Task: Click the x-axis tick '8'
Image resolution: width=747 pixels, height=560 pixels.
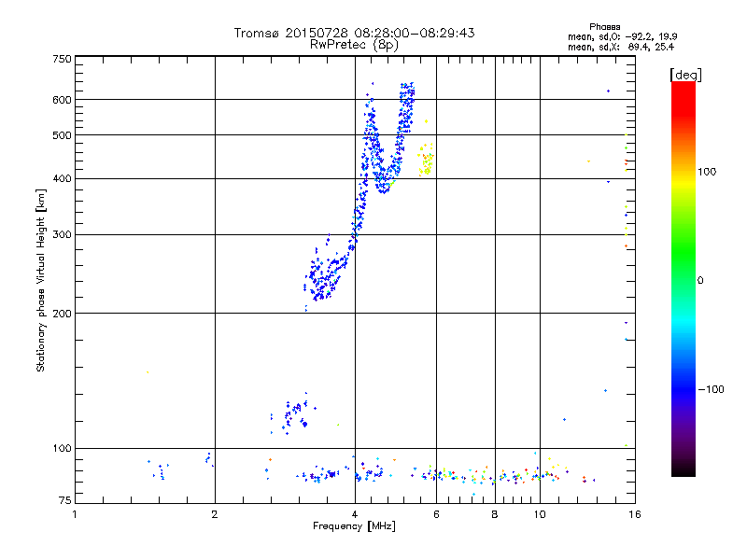Action: [x=495, y=514]
